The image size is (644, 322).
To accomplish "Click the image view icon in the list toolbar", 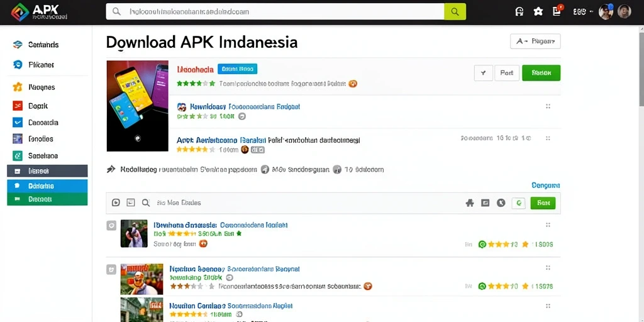I will 131,203.
